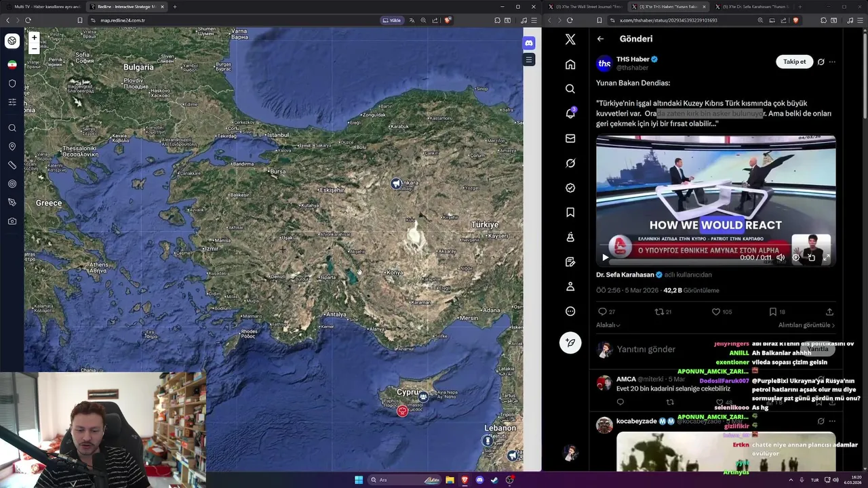The image size is (868, 488).
Task: Open X Profile icon in sidebar
Action: point(570,287)
